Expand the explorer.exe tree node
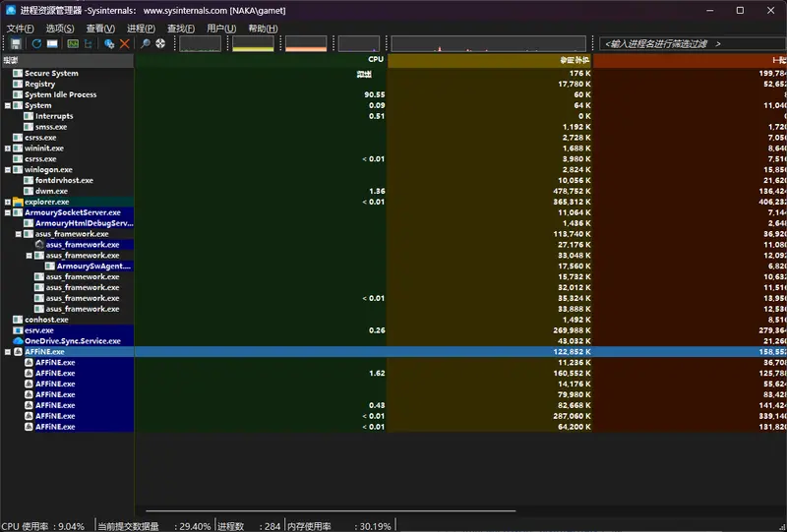This screenshot has height=532, width=787. pos(8,202)
